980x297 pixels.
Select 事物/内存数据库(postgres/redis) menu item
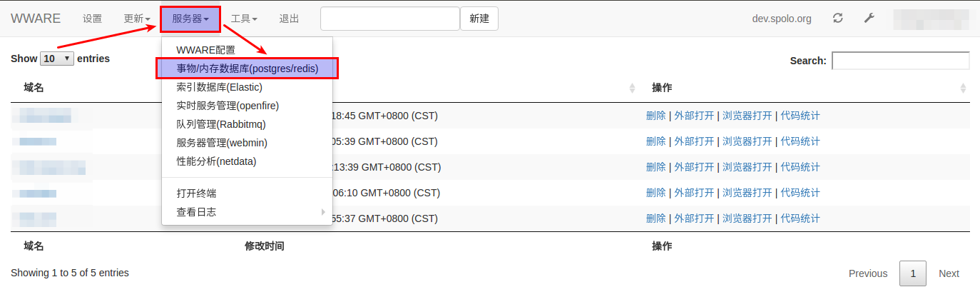click(247, 69)
